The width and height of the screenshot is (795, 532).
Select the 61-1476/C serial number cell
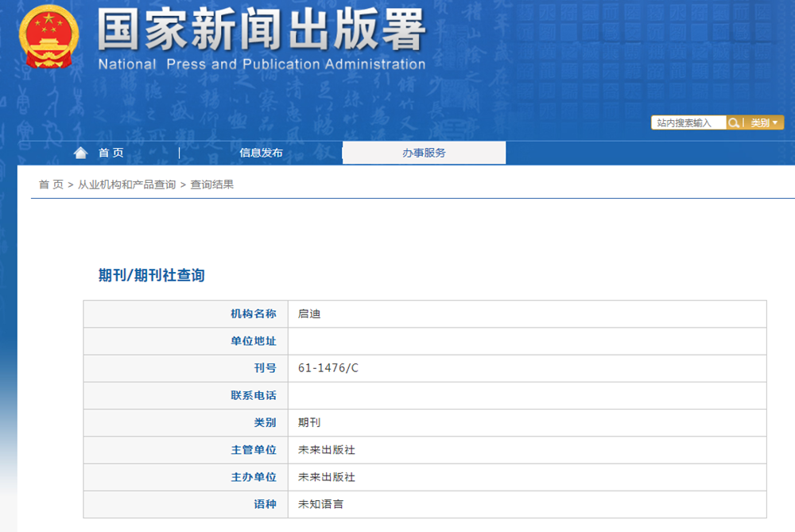328,368
